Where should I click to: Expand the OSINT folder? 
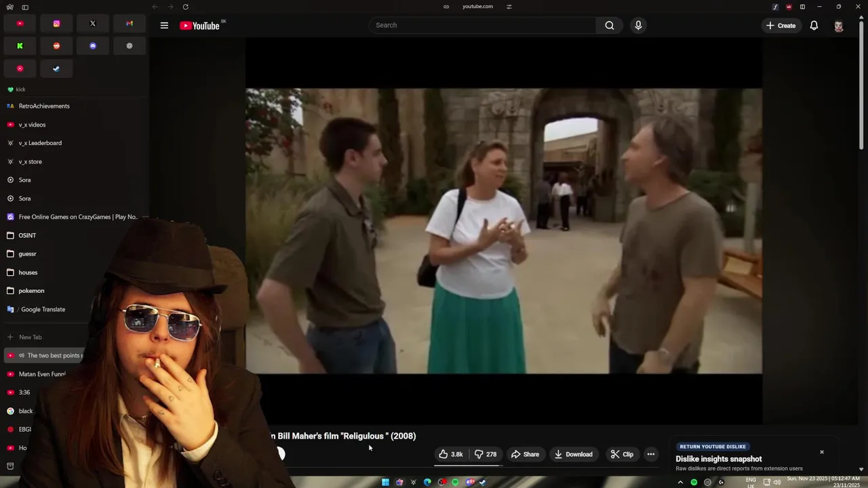75,235
